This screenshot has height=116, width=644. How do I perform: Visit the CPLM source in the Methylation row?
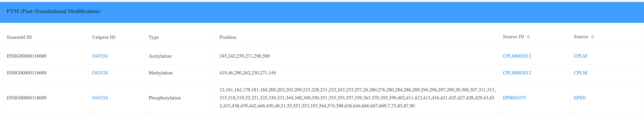pyautogui.click(x=580, y=73)
